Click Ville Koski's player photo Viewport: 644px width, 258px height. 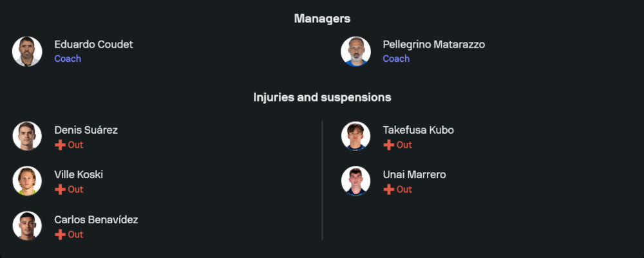click(27, 181)
